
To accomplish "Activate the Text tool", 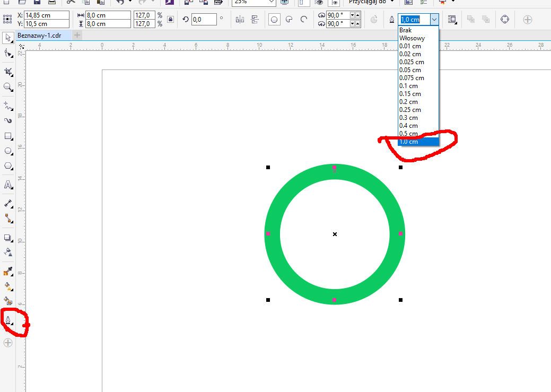I will click(x=8, y=185).
